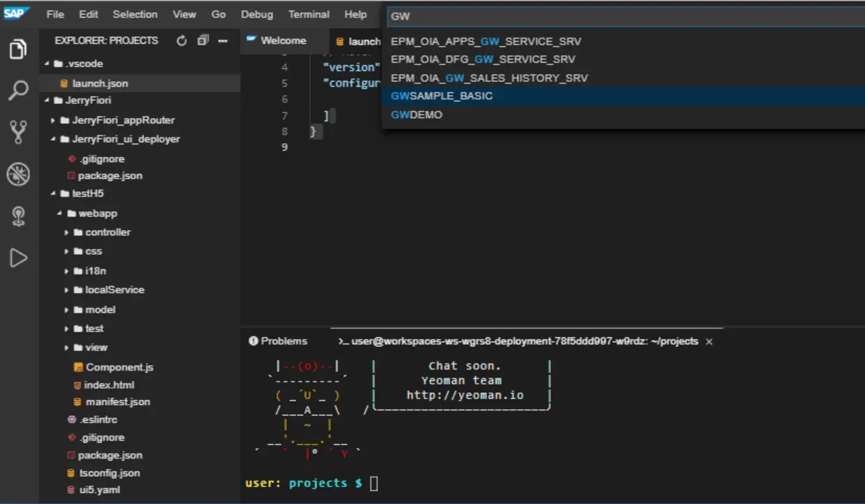Click the refresh explorer icon
865x504 pixels.
click(182, 40)
